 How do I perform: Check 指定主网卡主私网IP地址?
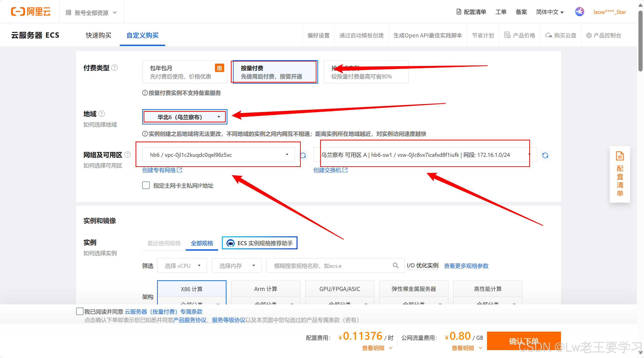coord(146,185)
